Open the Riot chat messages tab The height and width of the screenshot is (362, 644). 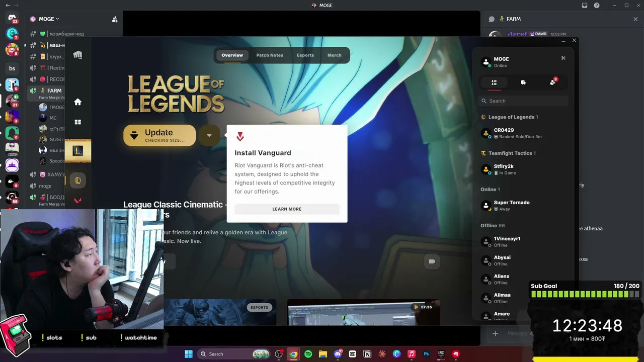[523, 82]
